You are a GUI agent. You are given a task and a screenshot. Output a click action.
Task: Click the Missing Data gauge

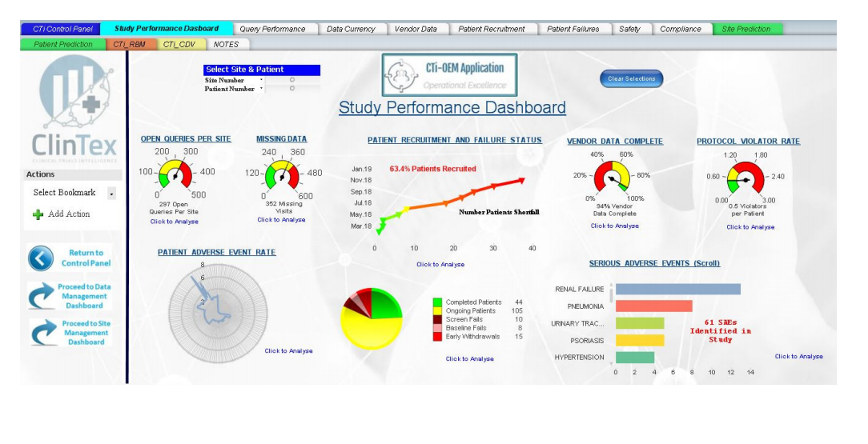pyautogui.click(x=282, y=176)
